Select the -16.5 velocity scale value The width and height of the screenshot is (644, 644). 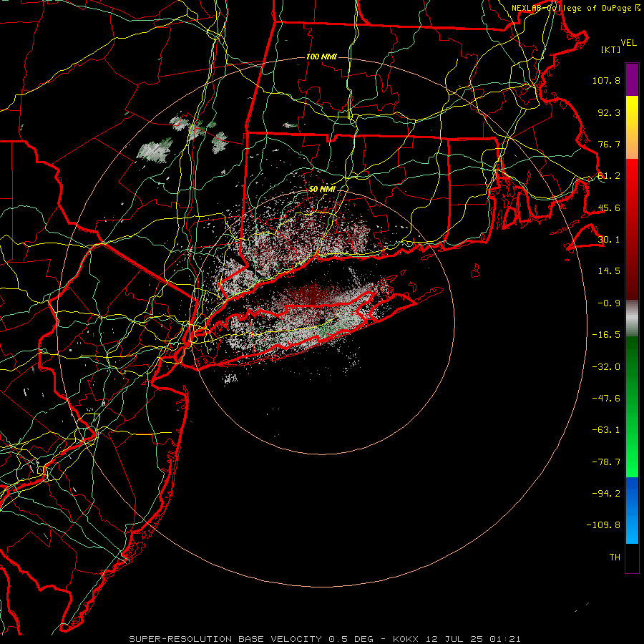tap(606, 335)
